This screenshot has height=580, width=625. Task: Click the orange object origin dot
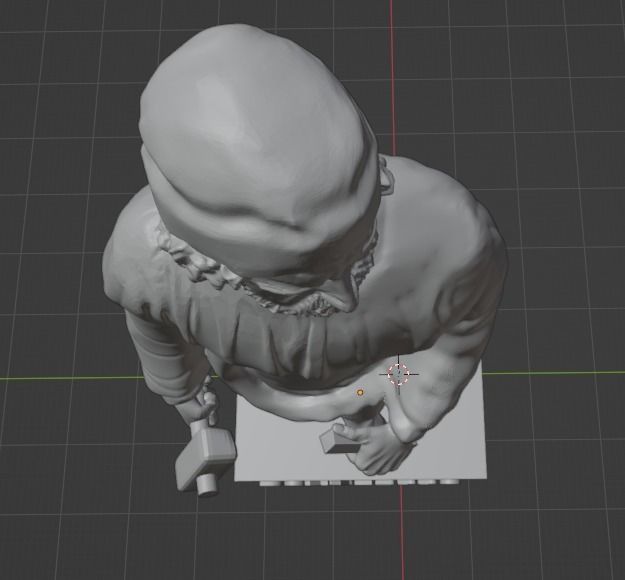pos(360,393)
